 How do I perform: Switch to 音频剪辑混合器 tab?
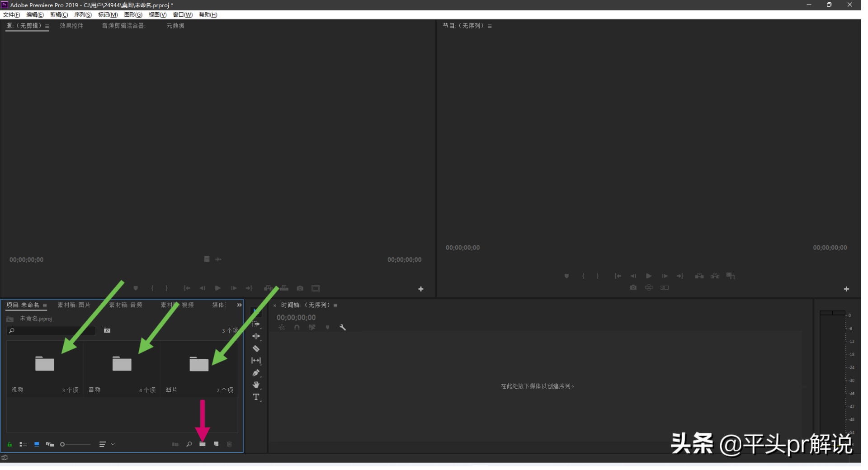[x=124, y=26]
